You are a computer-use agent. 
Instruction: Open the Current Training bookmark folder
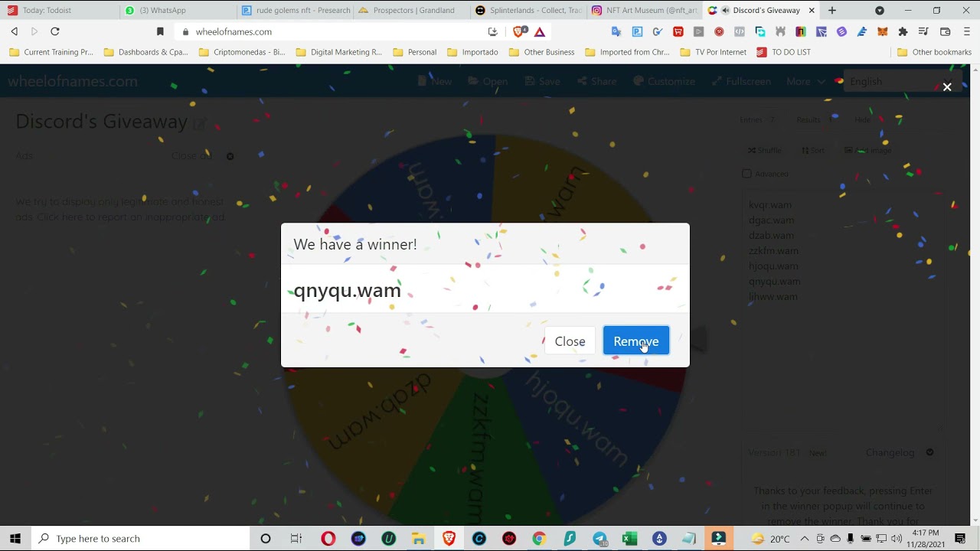coord(51,52)
